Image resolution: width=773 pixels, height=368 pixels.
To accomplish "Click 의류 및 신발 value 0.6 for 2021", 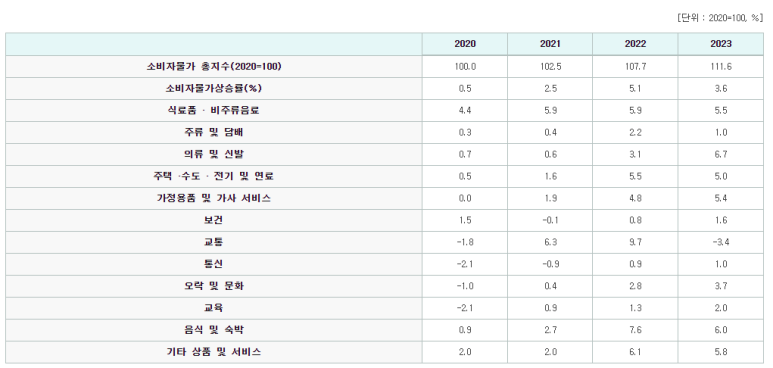I will 550,154.
